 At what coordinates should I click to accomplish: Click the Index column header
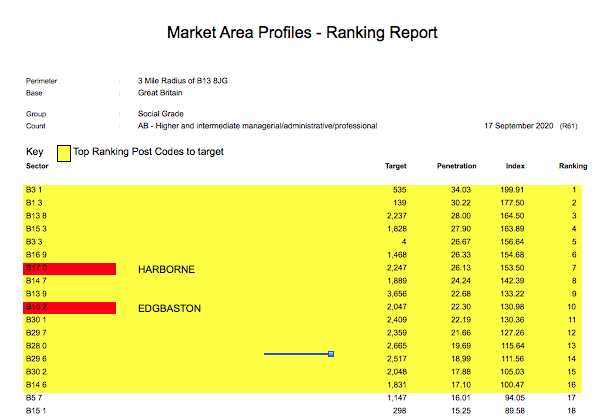pyautogui.click(x=515, y=166)
